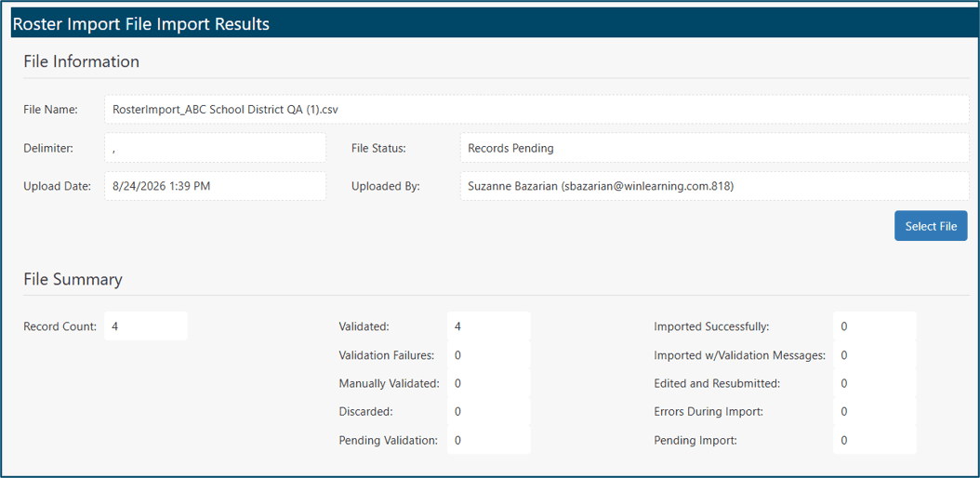
Task: Click the File Status field showing Records Pending
Action: coord(714,148)
